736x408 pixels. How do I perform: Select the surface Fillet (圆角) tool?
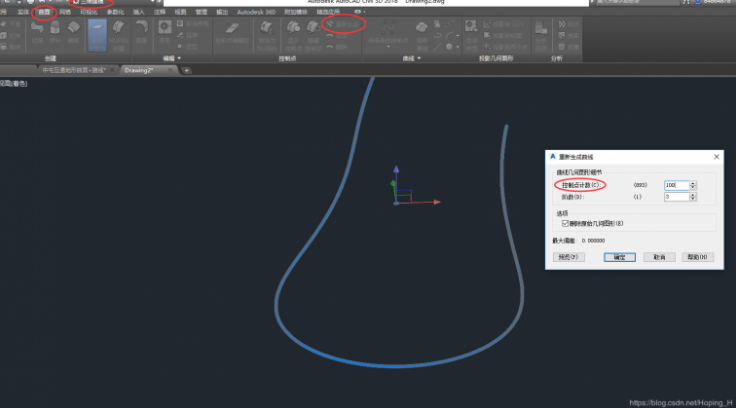click(x=141, y=32)
